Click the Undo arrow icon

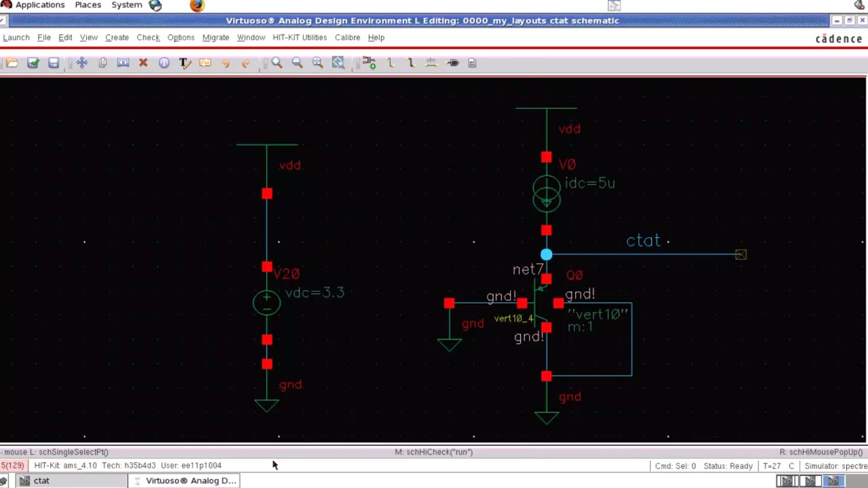pos(226,63)
